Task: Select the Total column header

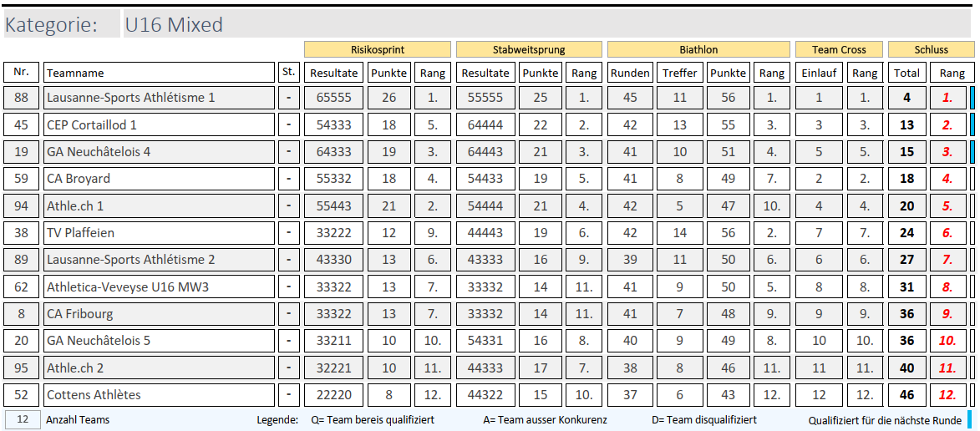Action: [x=906, y=73]
